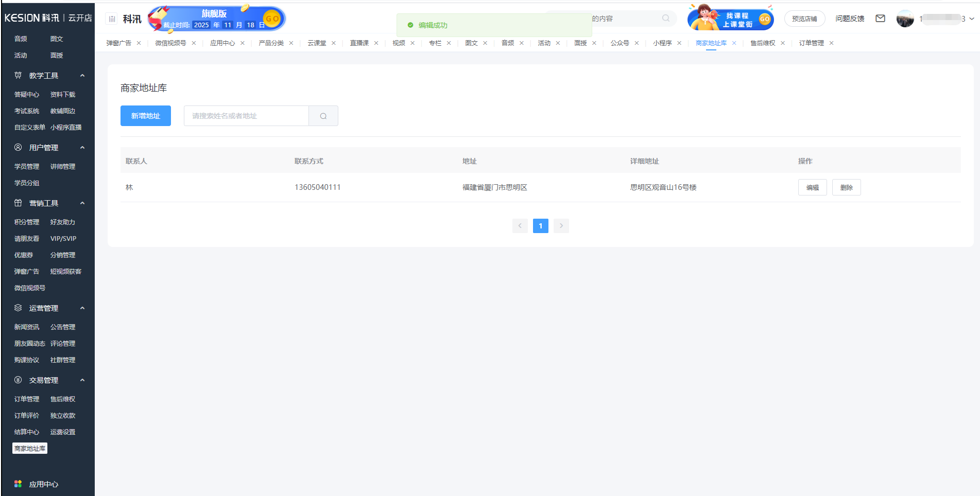Open the 教学工具 section icon in sidebar
The image size is (980, 496).
[18, 75]
